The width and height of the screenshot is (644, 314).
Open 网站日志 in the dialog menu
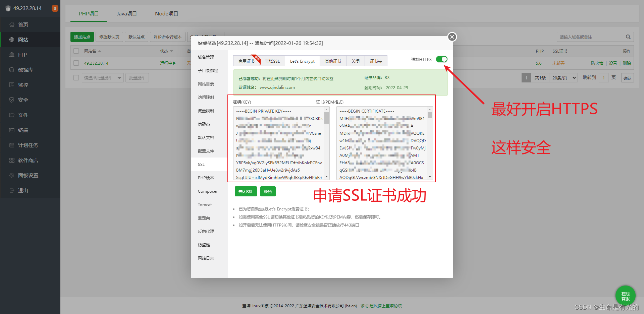tap(210, 258)
